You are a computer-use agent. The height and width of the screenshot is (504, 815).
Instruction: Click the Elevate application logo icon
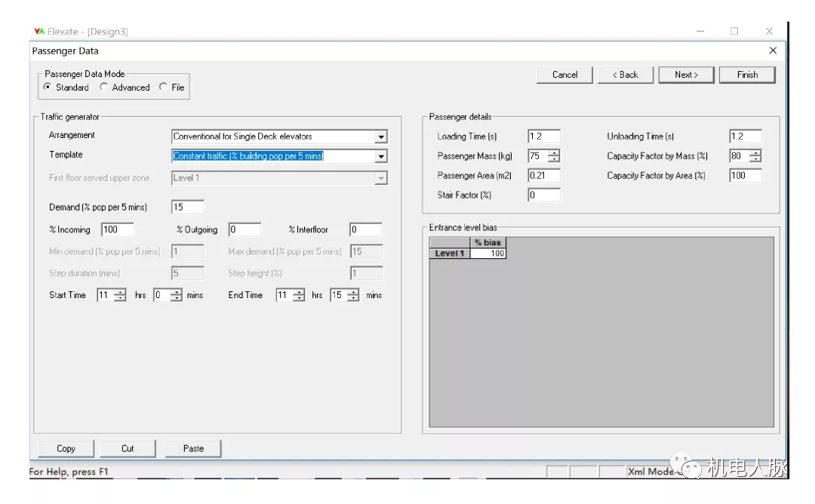(39, 31)
